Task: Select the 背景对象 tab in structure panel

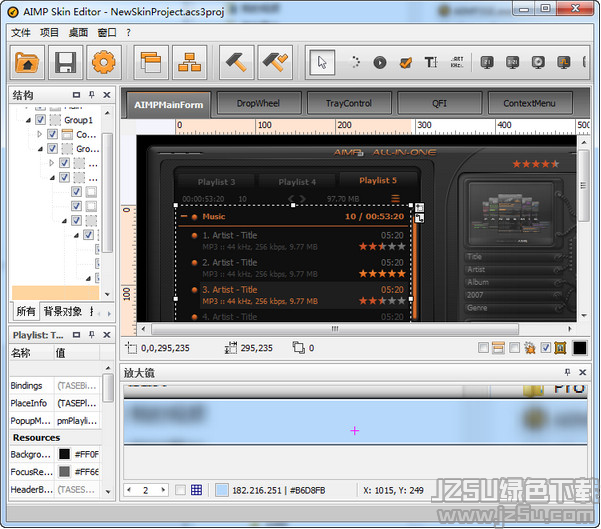Action: (62, 311)
